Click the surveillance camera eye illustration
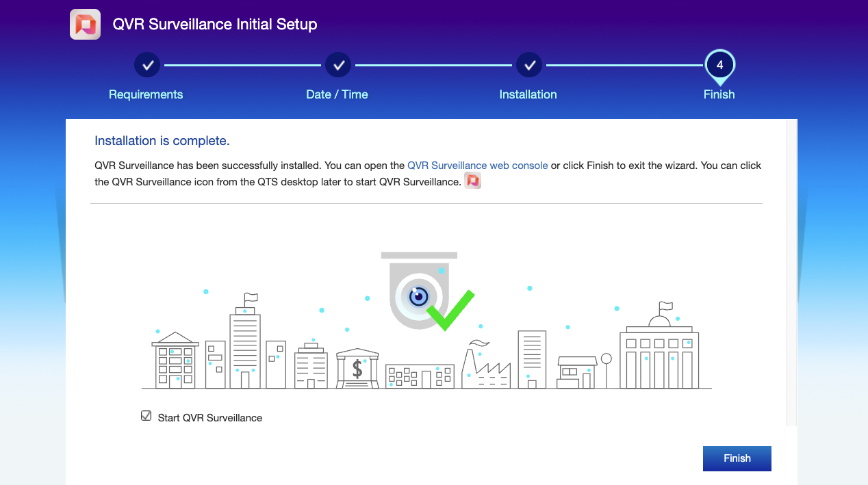 click(418, 296)
